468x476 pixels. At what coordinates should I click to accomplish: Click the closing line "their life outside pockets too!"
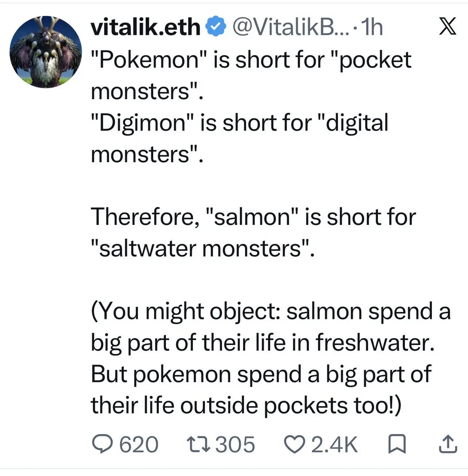[x=246, y=405]
